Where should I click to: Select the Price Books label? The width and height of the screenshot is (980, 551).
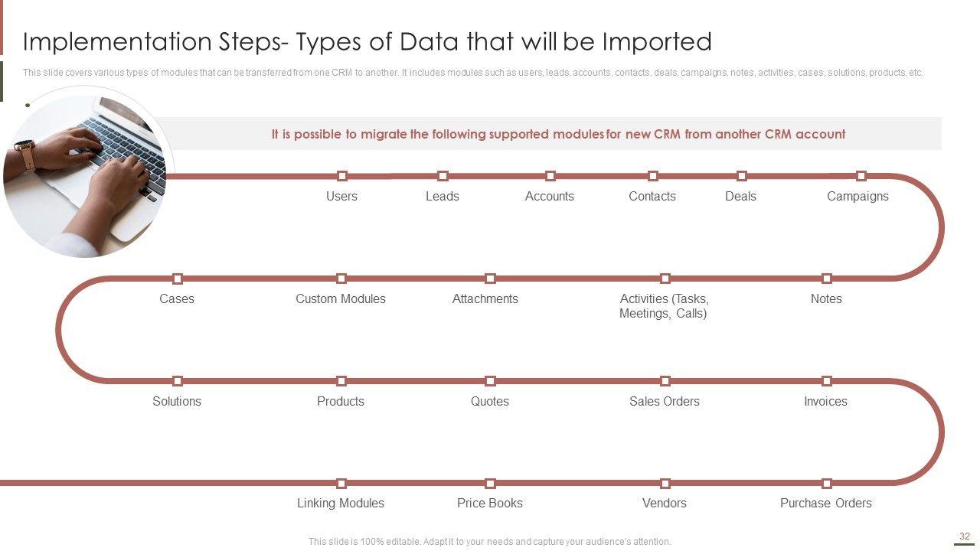(490, 504)
